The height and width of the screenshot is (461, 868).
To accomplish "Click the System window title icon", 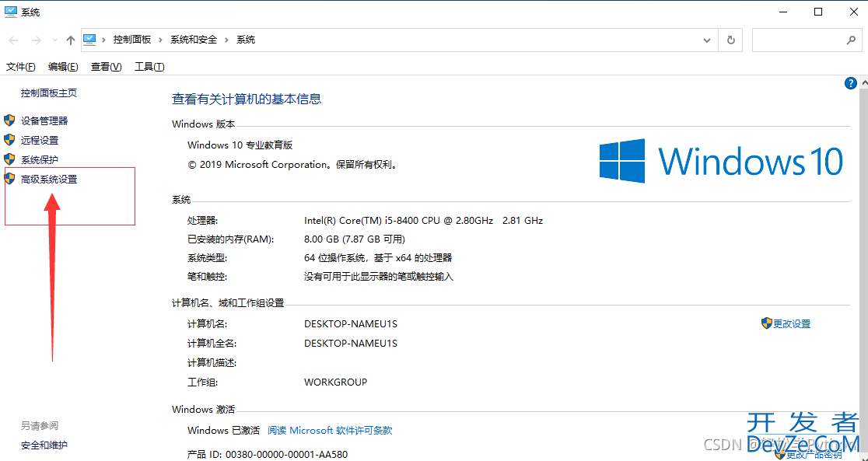I will (x=10, y=12).
